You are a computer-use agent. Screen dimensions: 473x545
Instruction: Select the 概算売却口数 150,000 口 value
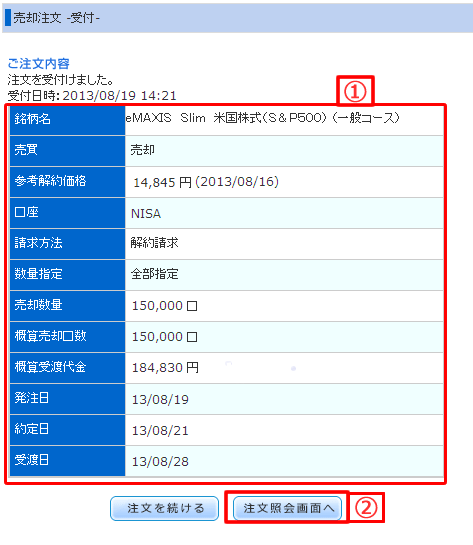point(165,337)
